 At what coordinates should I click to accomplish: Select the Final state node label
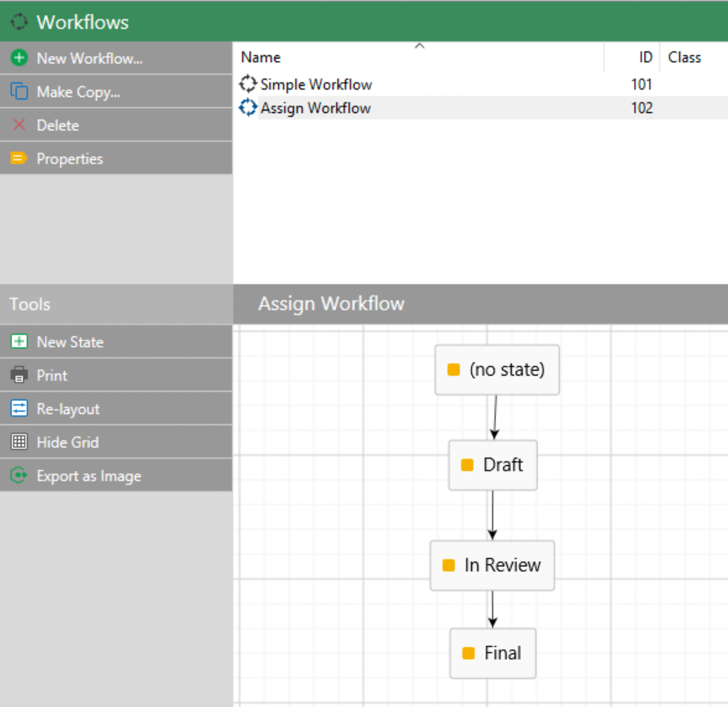503,653
